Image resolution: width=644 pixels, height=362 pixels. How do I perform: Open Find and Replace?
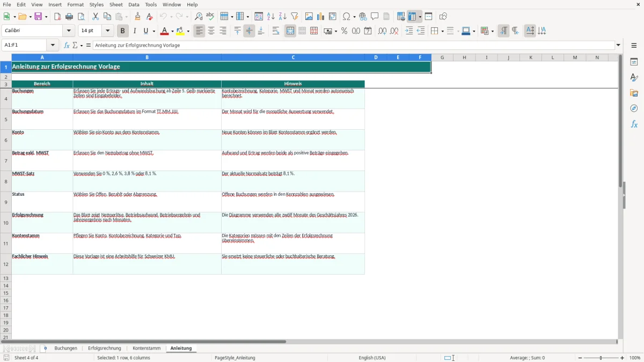point(199,17)
